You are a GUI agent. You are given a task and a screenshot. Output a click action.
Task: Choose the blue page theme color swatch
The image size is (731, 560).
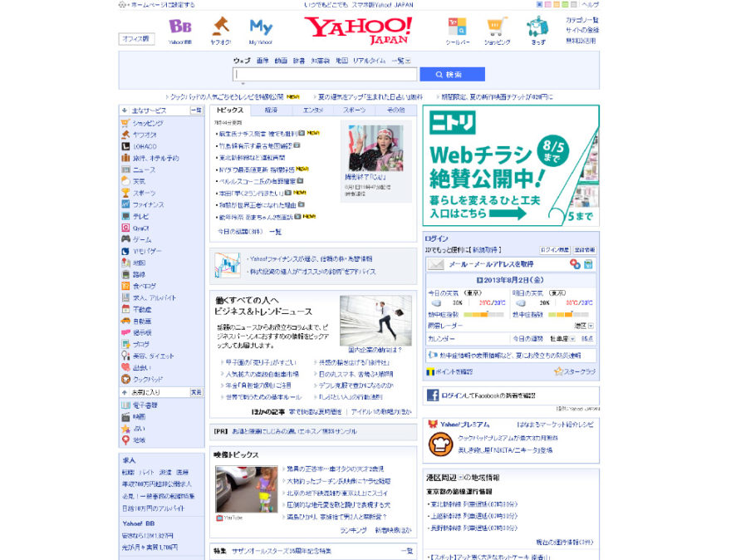(x=539, y=5)
